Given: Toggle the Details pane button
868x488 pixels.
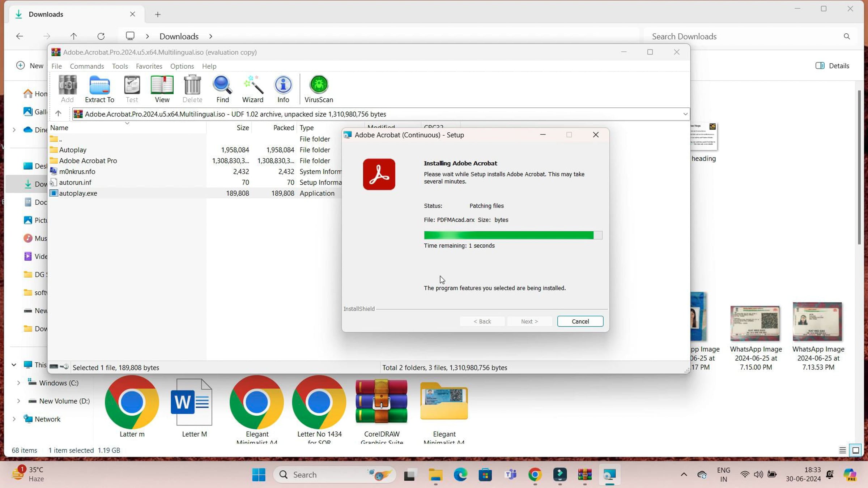Looking at the screenshot, I should [x=832, y=65].
